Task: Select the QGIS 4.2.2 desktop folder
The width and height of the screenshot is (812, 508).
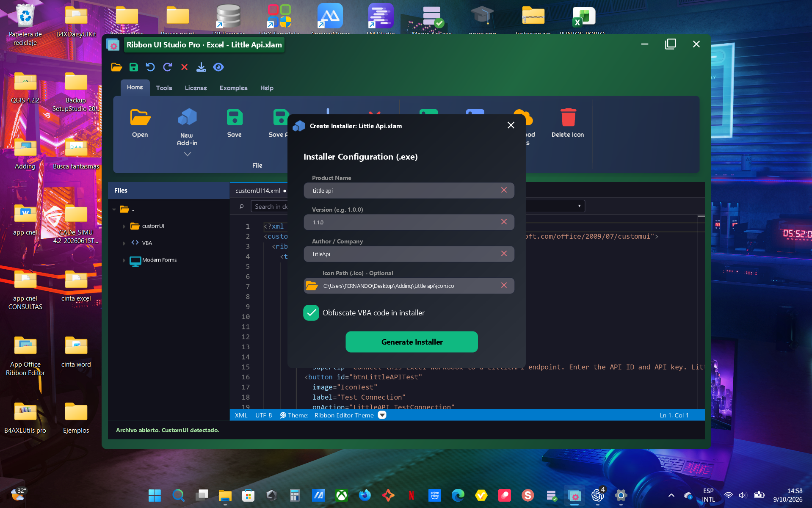Action: (25, 88)
